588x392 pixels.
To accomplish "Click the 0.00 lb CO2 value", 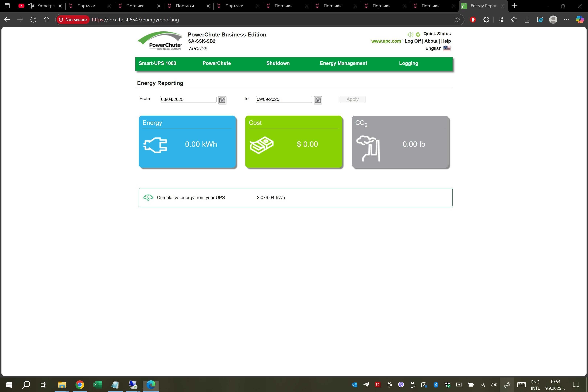I will [414, 144].
